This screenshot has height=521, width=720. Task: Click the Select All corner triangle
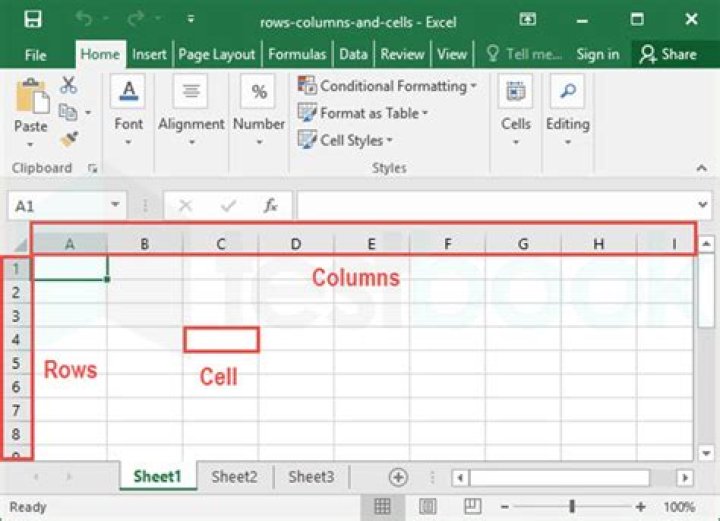click(21, 244)
